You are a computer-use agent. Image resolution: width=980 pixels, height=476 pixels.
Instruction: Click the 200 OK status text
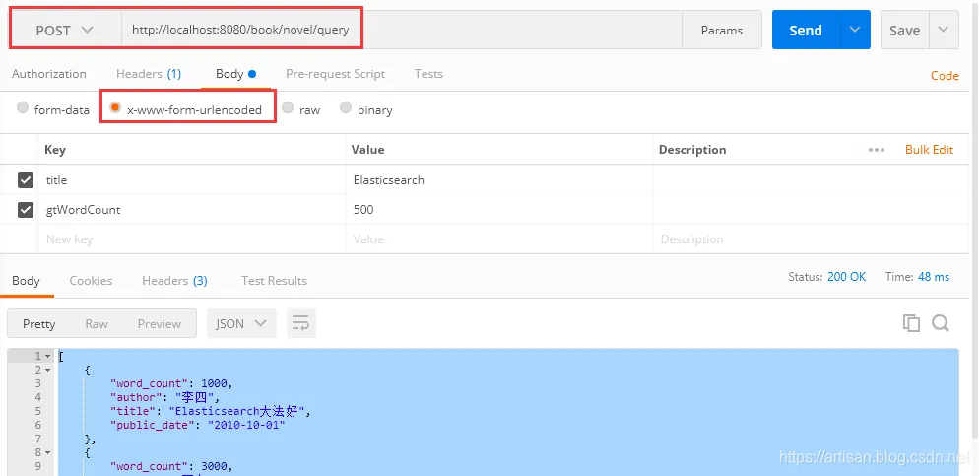(847, 277)
